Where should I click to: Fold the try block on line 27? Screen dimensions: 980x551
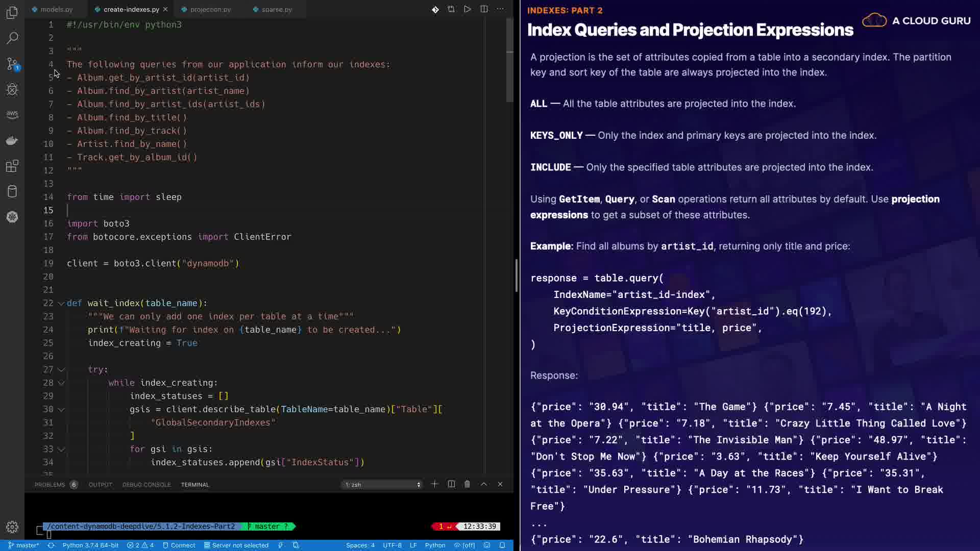61,369
